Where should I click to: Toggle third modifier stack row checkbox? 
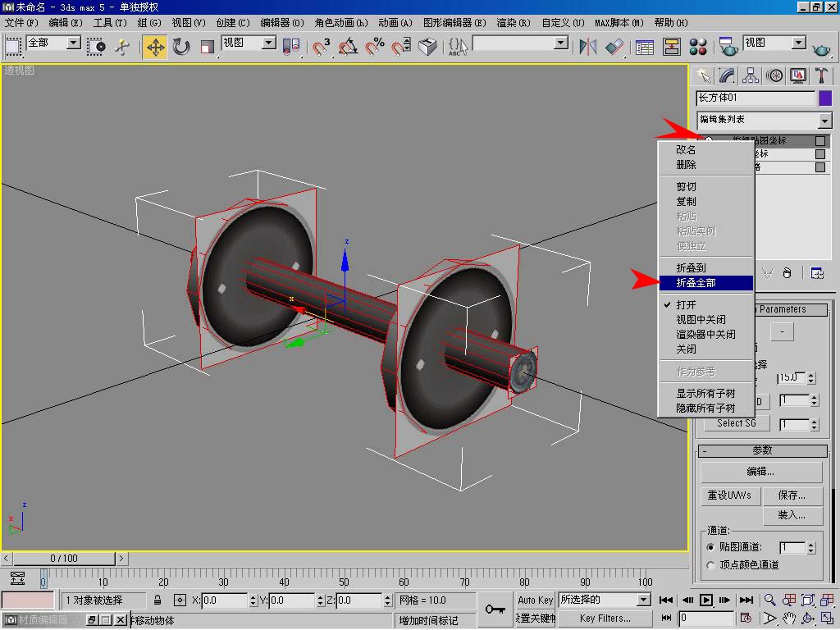(820, 167)
